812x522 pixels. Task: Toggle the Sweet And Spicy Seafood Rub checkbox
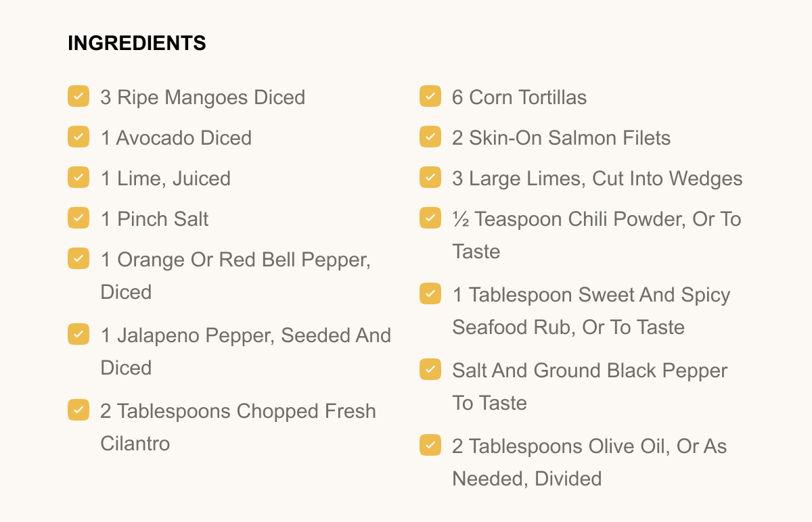coord(430,293)
